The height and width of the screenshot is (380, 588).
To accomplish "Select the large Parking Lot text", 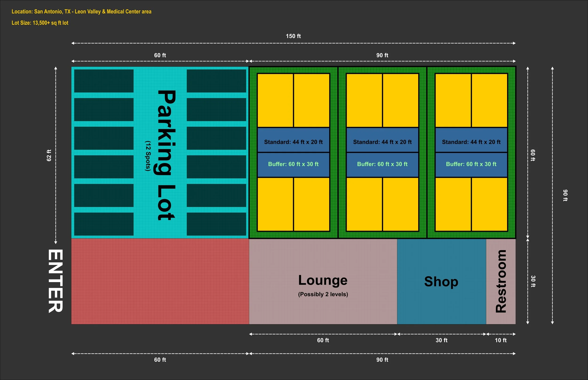I will pos(167,155).
